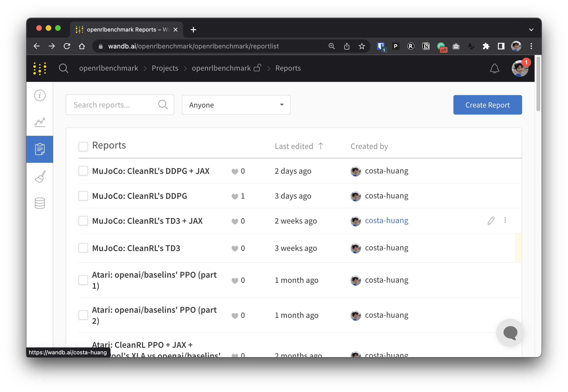Open the new browser tab button

click(x=193, y=30)
